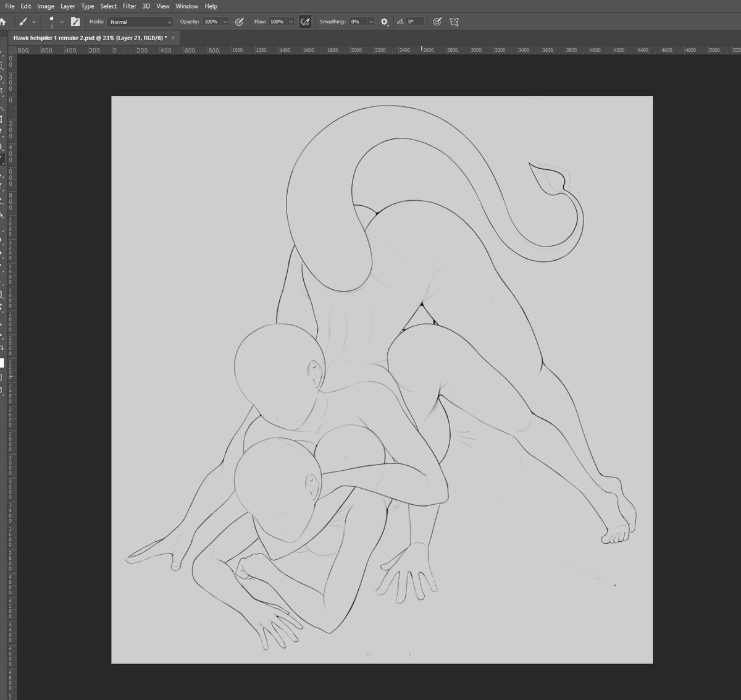Open the brush preset picker dropdown arrow
This screenshot has width=741, height=700.
[62, 22]
